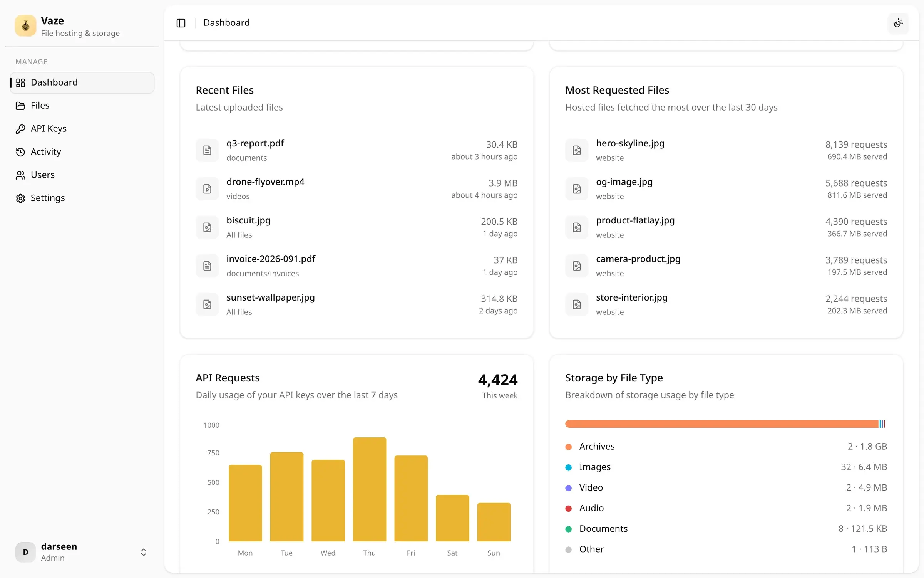Click the document icon for invoice-2026-091.pdf
Viewport: 924px width, 578px height.
[207, 266]
